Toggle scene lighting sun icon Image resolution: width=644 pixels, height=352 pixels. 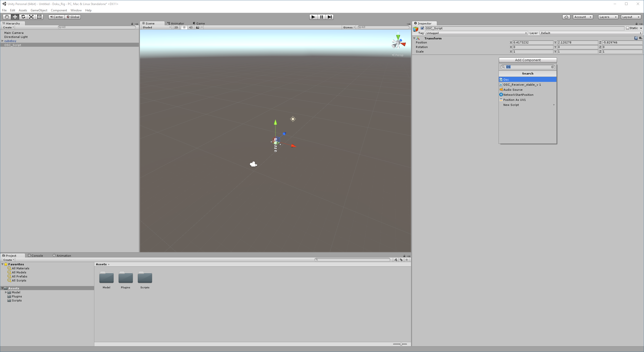pyautogui.click(x=184, y=27)
